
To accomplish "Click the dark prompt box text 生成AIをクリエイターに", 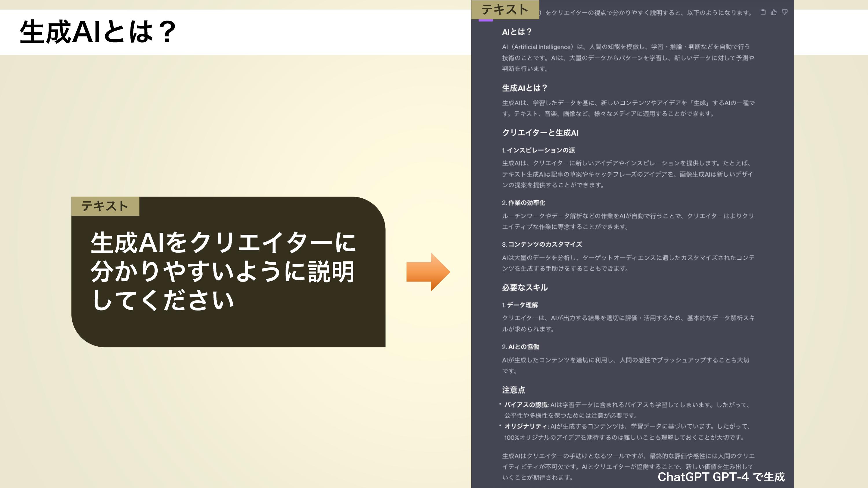I will tap(223, 243).
